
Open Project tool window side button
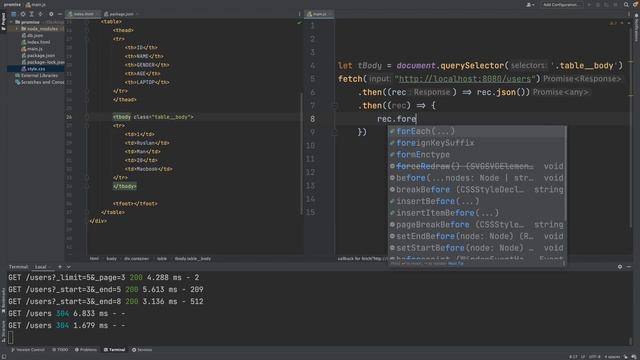coord(3,22)
